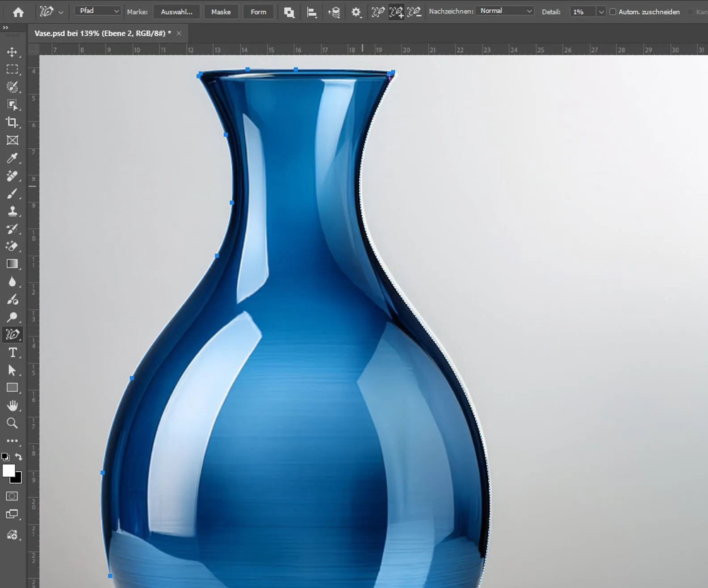
Task: Enable the Autom. zuschneiden checkbox
Action: click(x=613, y=12)
